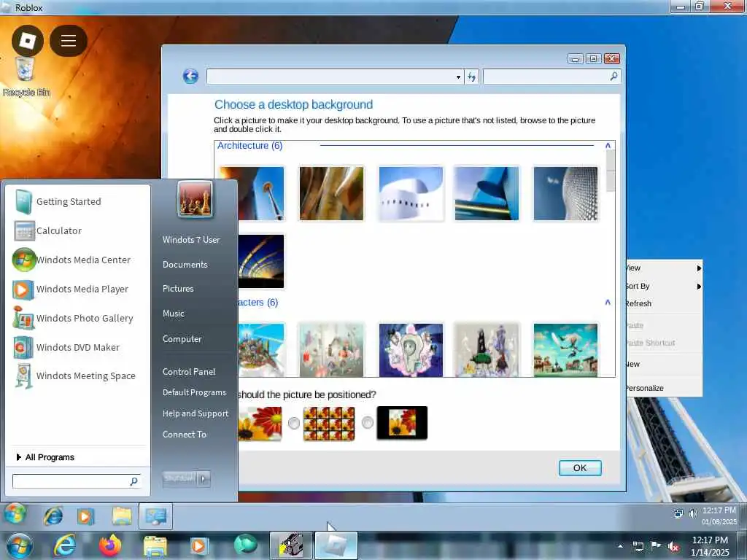Click the personalization window taskbar icon
Viewport: 747px width, 560px height.
coord(156,516)
